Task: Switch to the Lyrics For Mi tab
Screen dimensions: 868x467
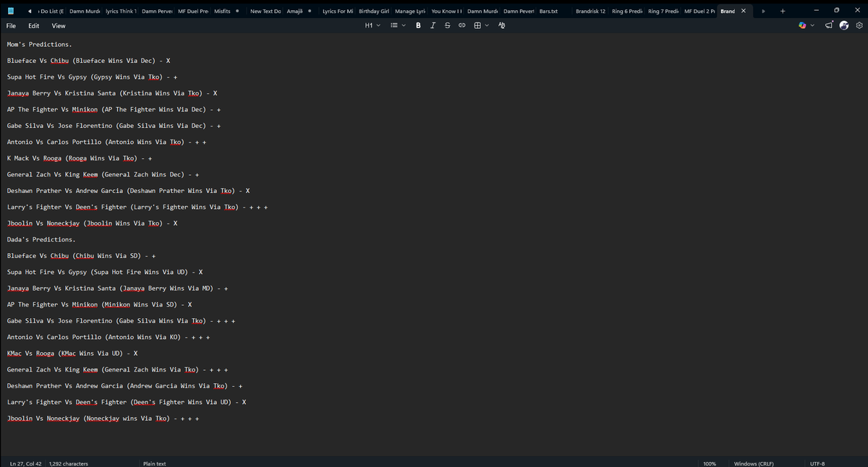Action: click(x=337, y=12)
